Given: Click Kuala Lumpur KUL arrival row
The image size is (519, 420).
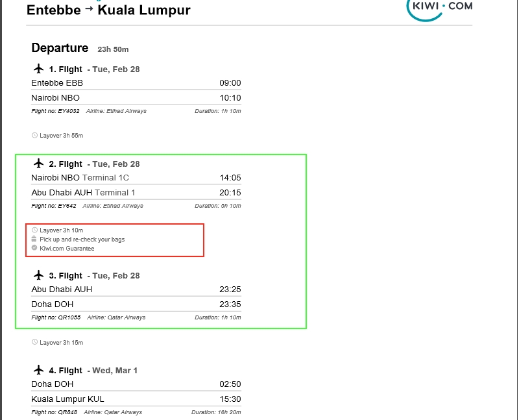Looking at the screenshot, I should coord(136,399).
